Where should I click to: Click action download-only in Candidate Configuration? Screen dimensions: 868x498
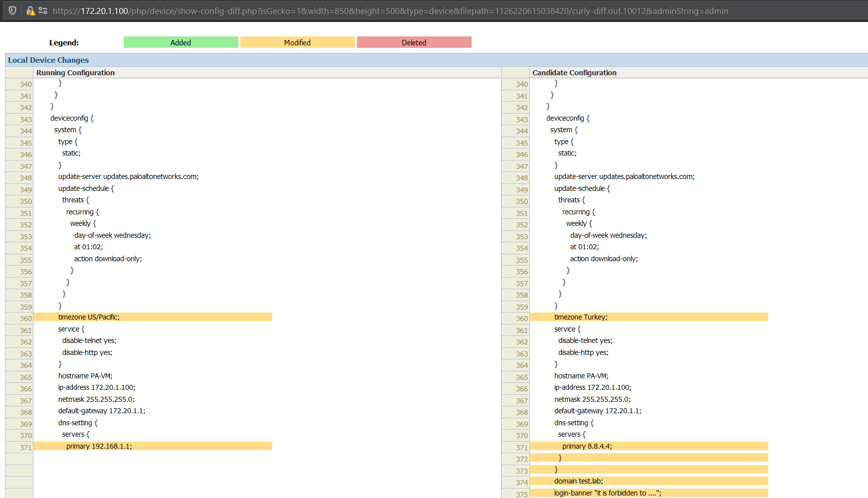[x=604, y=259]
